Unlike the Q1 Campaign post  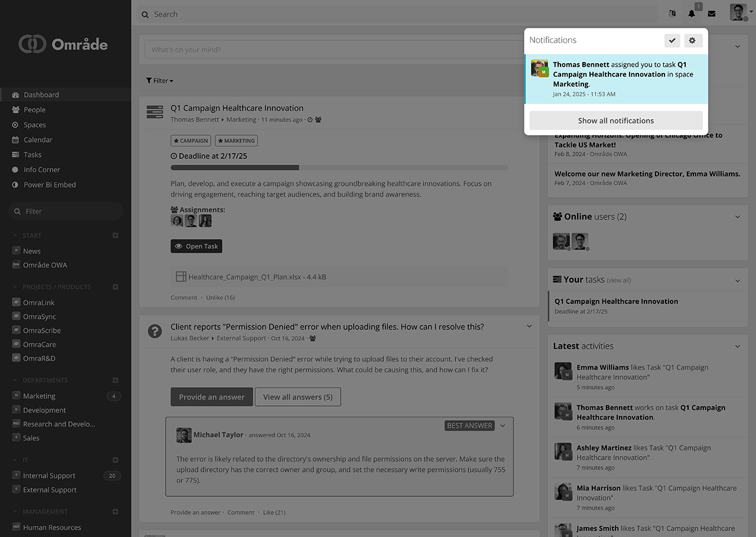pos(220,297)
